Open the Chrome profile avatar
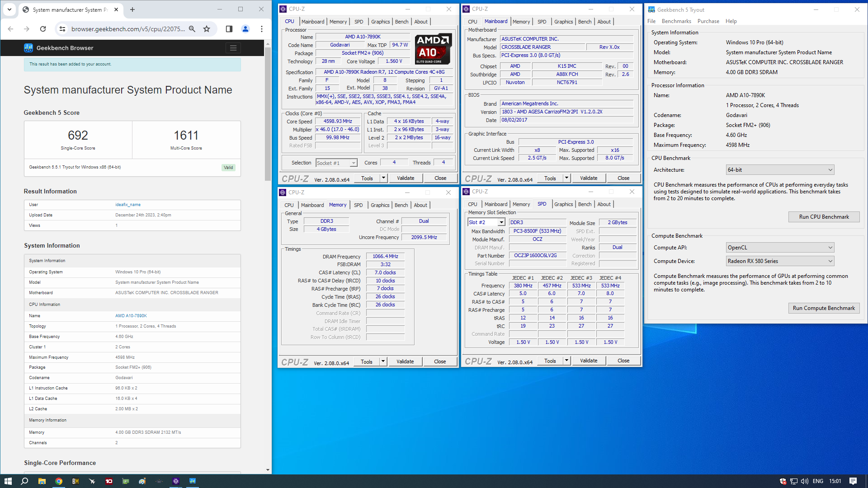The image size is (868, 488). 245,29
